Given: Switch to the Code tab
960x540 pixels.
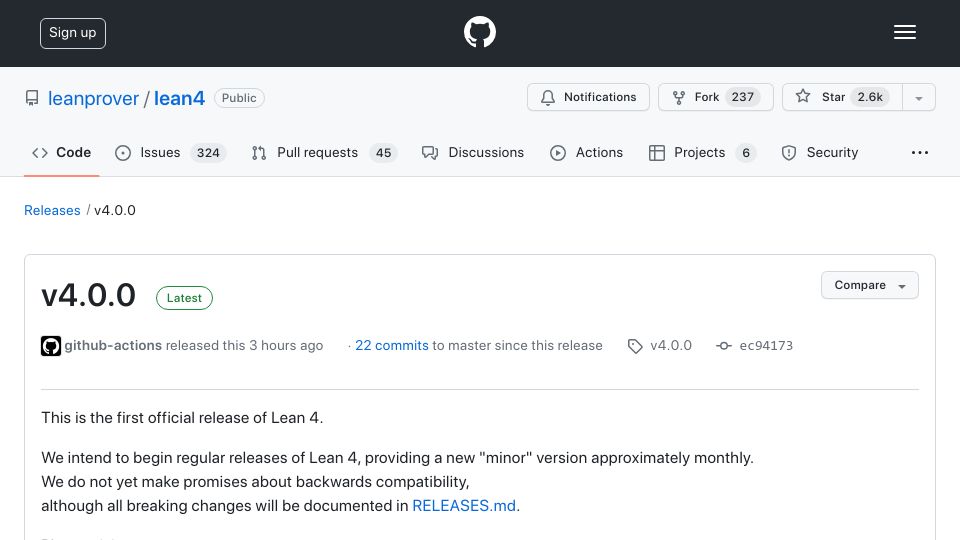Looking at the screenshot, I should tap(61, 152).
